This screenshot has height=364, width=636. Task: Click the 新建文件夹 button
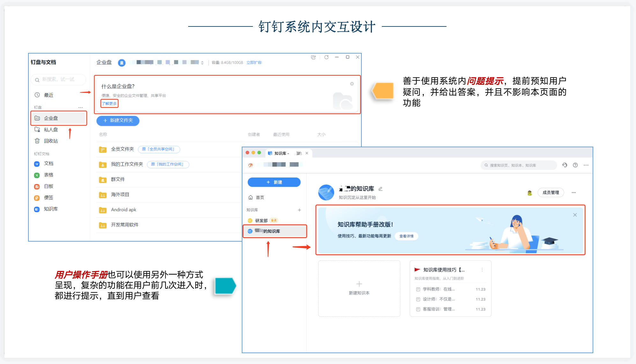click(x=118, y=120)
